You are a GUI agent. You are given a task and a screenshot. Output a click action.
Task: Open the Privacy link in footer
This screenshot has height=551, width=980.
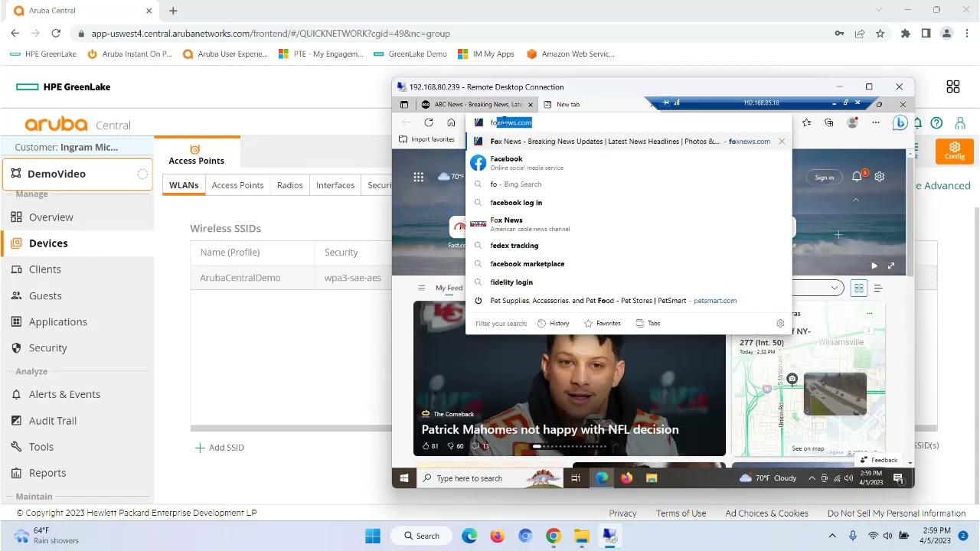point(622,514)
